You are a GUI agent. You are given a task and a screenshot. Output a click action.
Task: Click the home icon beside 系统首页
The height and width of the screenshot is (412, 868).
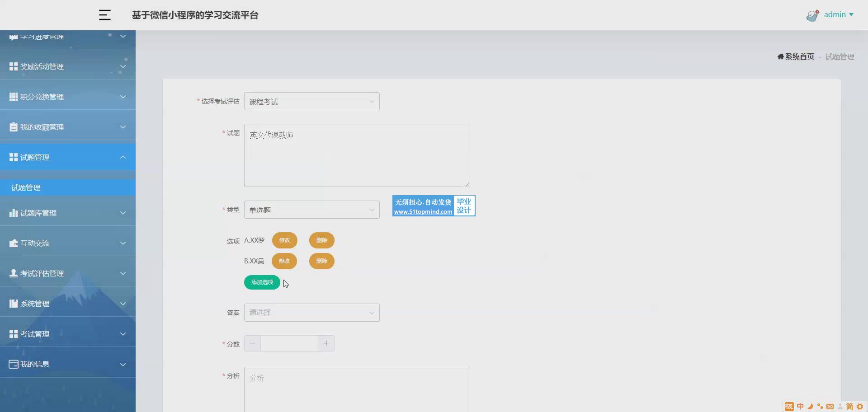pos(780,56)
